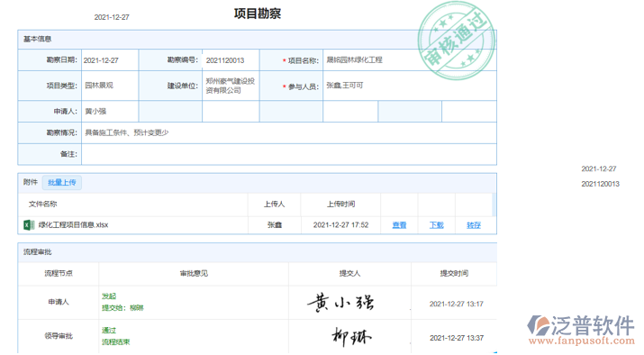Click the 上传人 column header
This screenshot has height=355, width=644.
[275, 205]
